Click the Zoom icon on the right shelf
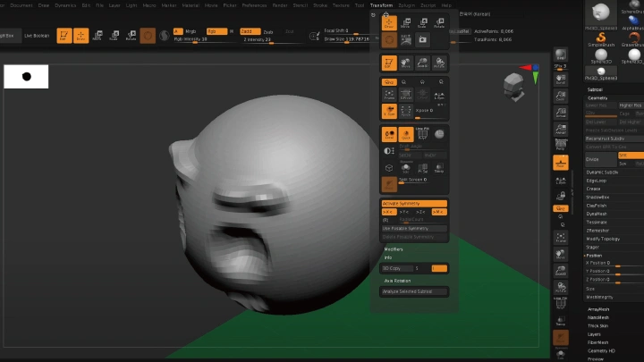Viewport: 644px width, 362px height. pos(561,96)
